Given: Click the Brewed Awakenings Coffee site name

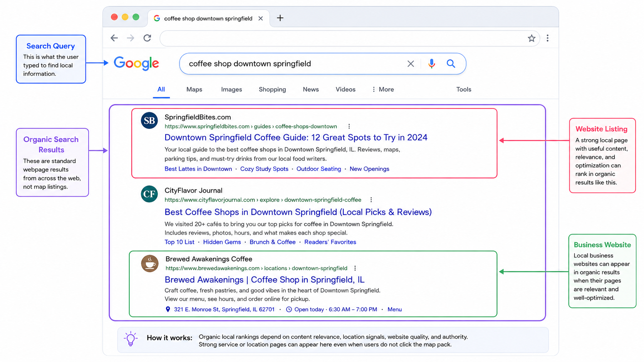Looking at the screenshot, I should coord(209,259).
